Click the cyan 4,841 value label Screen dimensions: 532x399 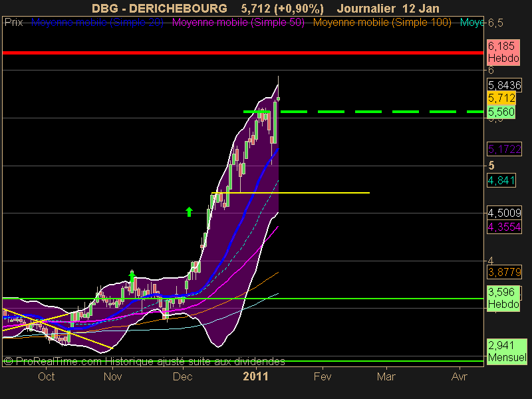tap(501, 180)
